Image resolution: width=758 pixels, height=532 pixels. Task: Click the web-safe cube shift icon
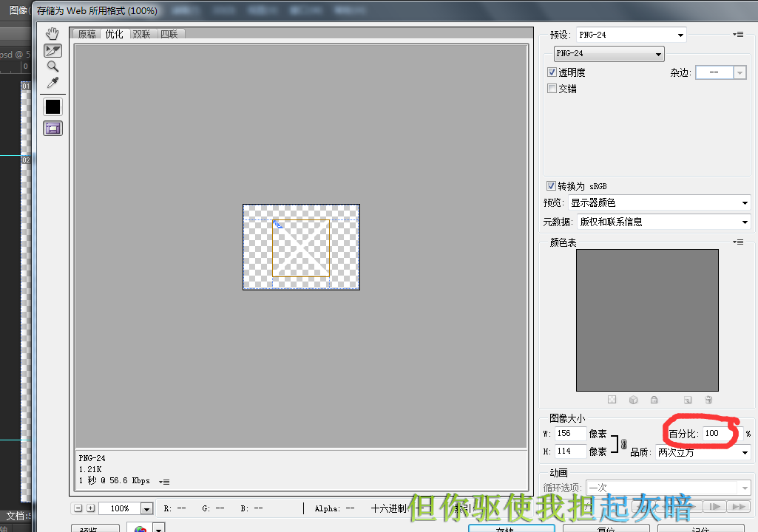tap(633, 400)
